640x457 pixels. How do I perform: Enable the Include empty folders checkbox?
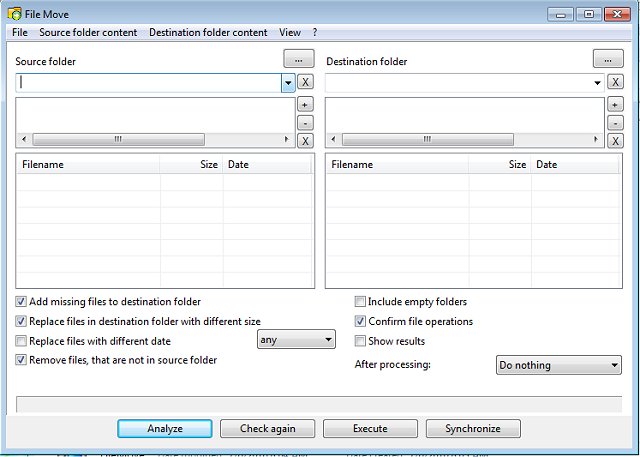[361, 302]
